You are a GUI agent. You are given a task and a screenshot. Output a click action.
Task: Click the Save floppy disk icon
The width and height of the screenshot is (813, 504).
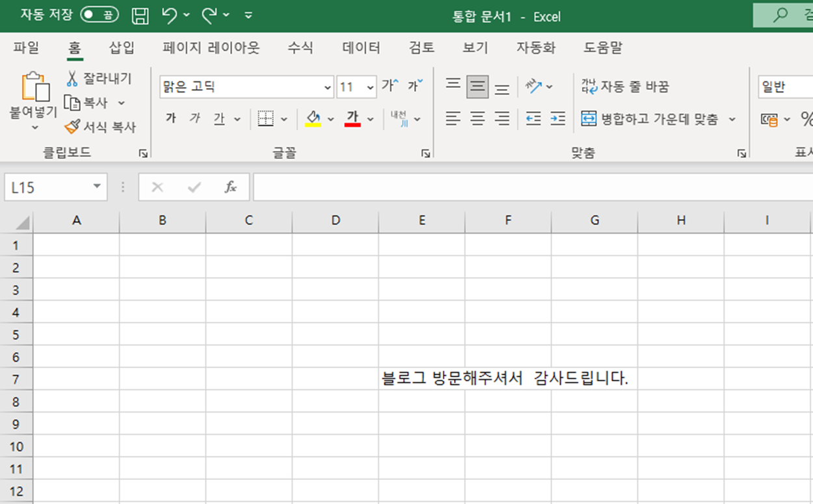140,16
